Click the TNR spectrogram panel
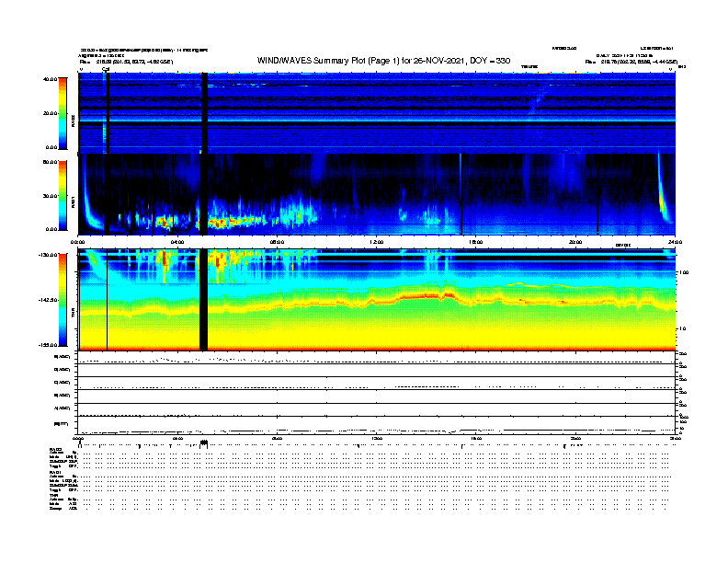Screen dimensions: 728x563 click(x=377, y=300)
